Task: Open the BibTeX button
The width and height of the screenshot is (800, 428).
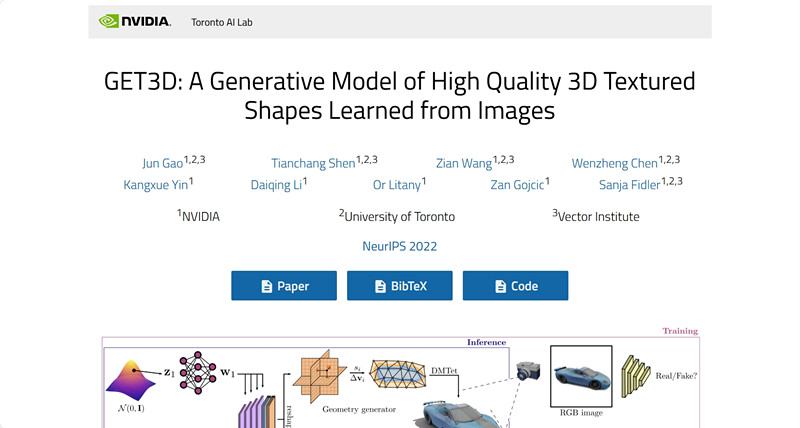Action: tap(399, 286)
